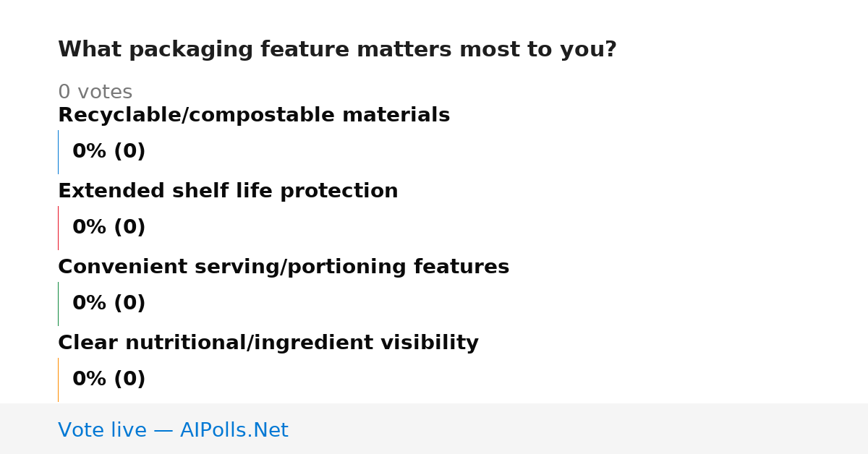Click the blue bar for Recyclable materials
The image size is (868, 454).
pyautogui.click(x=58, y=152)
